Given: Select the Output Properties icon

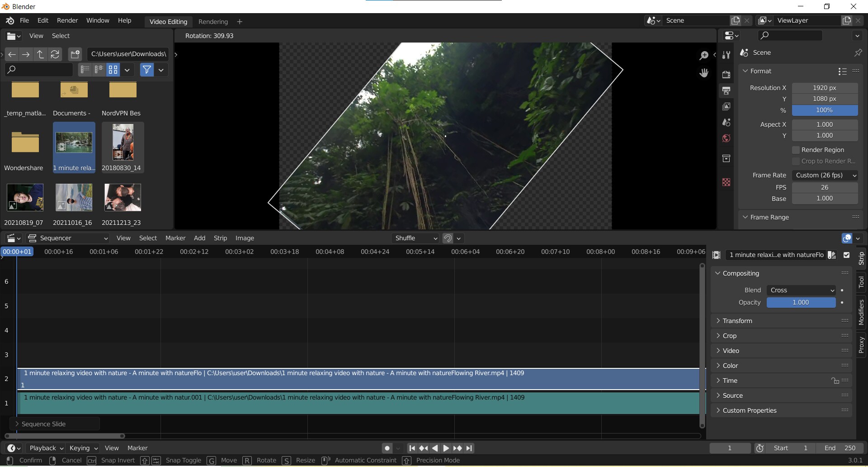Looking at the screenshot, I should 726,91.
